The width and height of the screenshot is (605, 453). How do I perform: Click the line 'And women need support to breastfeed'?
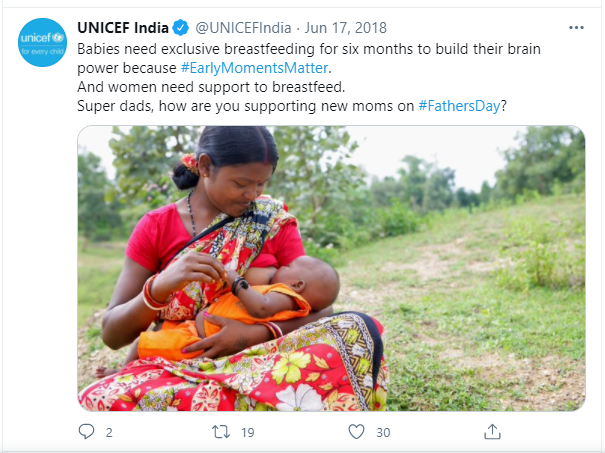pos(211,87)
